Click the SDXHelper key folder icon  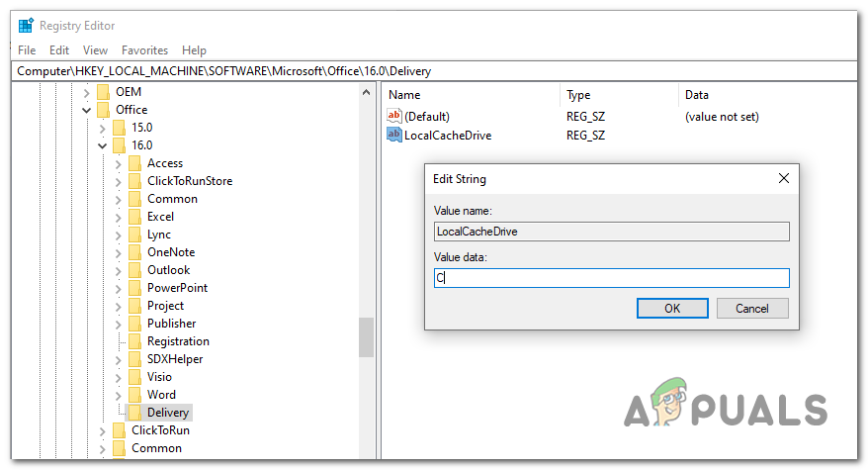(x=134, y=359)
